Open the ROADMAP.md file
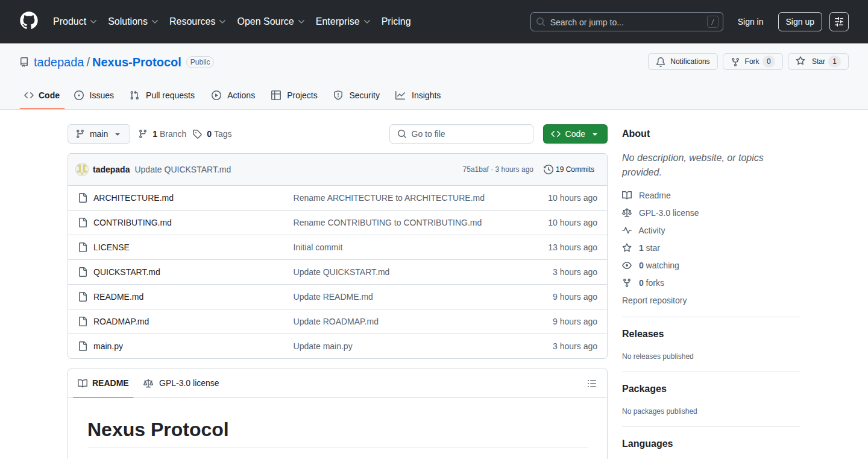The width and height of the screenshot is (868, 459). (121, 321)
